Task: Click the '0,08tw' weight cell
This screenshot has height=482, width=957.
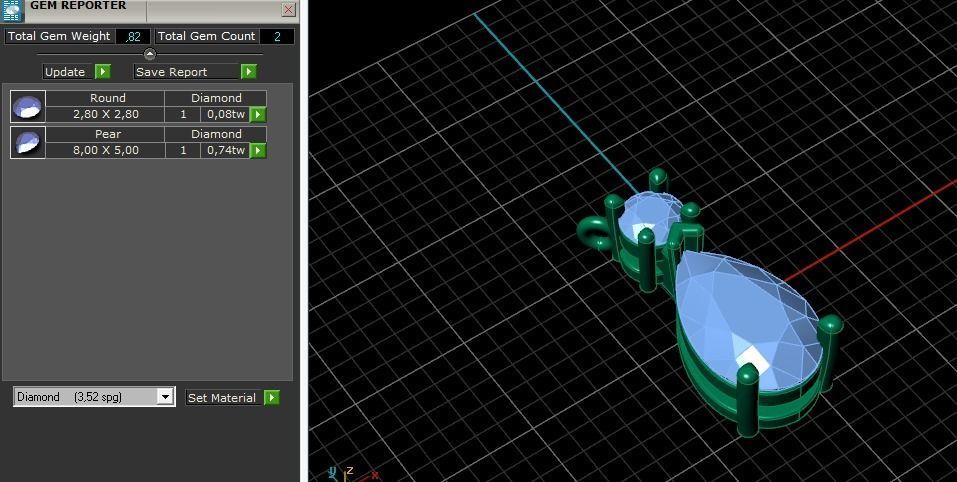Action: pyautogui.click(x=225, y=114)
